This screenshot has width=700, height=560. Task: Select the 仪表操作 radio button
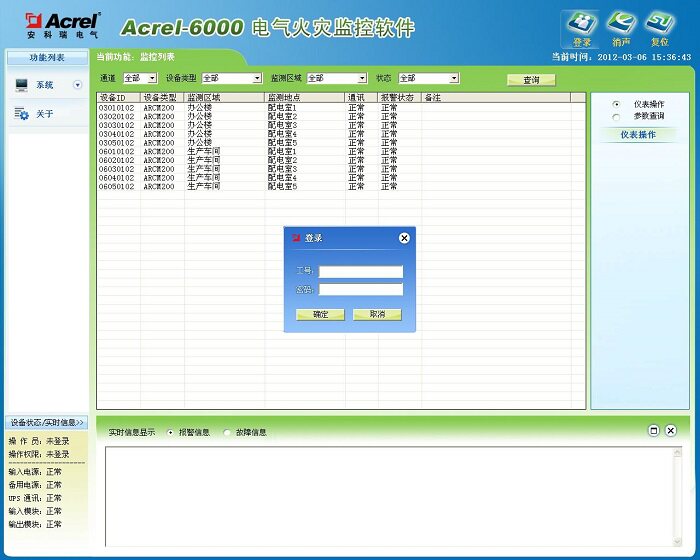pyautogui.click(x=616, y=104)
